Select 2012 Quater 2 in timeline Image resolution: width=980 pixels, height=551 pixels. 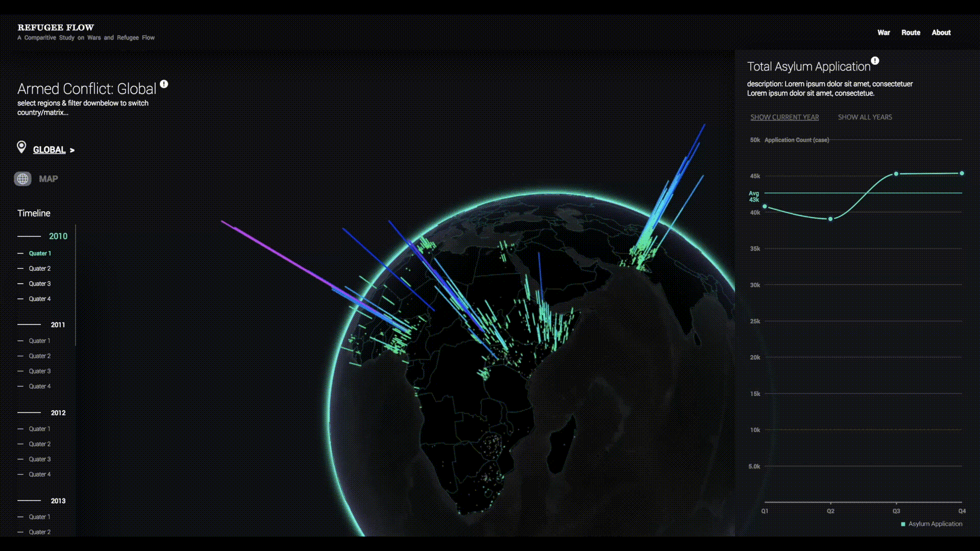(40, 444)
